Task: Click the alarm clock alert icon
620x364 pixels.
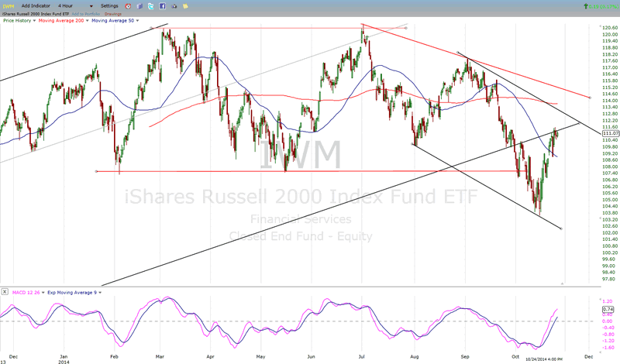Action: (128, 6)
